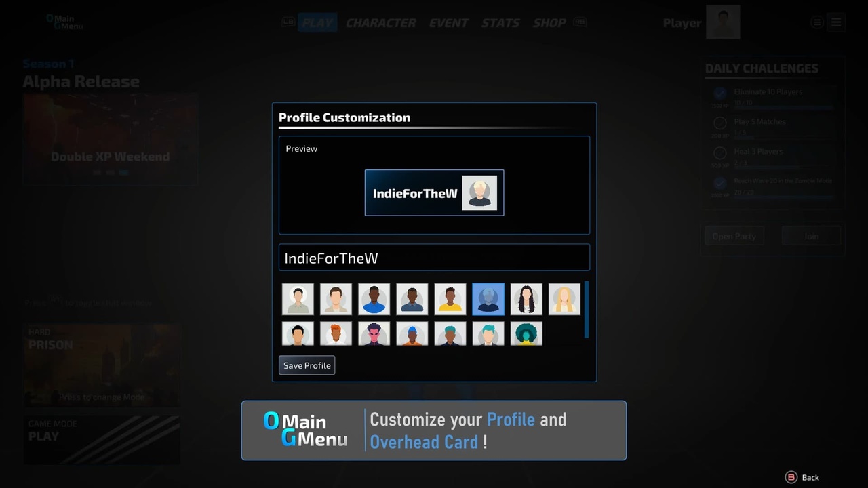The image size is (868, 488).
Task: Click the Save Profile button
Action: [307, 365]
